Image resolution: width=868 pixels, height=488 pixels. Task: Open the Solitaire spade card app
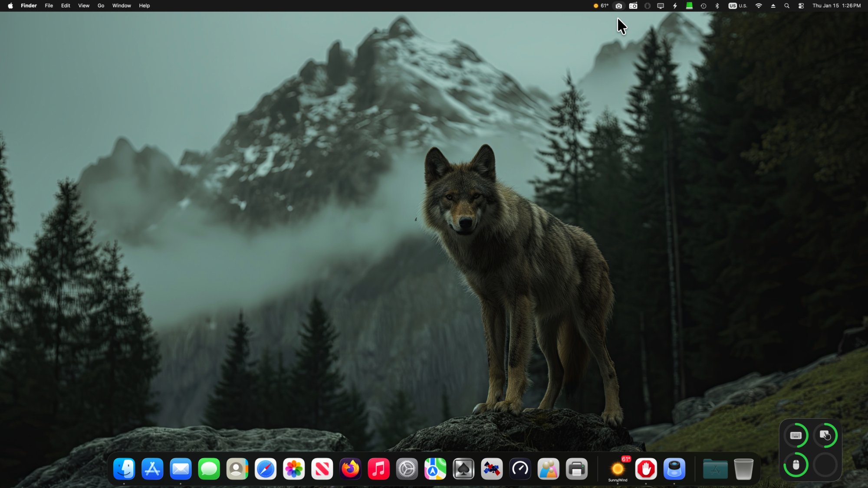pos(464,469)
